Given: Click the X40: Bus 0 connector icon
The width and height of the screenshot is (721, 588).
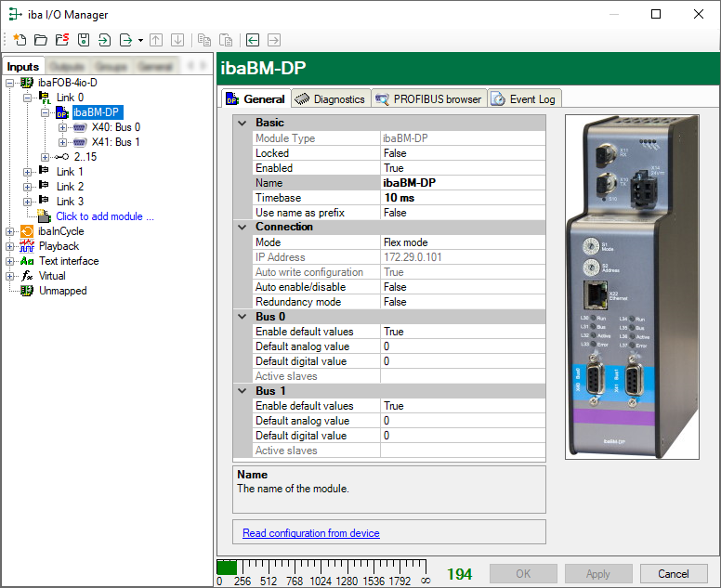Looking at the screenshot, I should (79, 127).
